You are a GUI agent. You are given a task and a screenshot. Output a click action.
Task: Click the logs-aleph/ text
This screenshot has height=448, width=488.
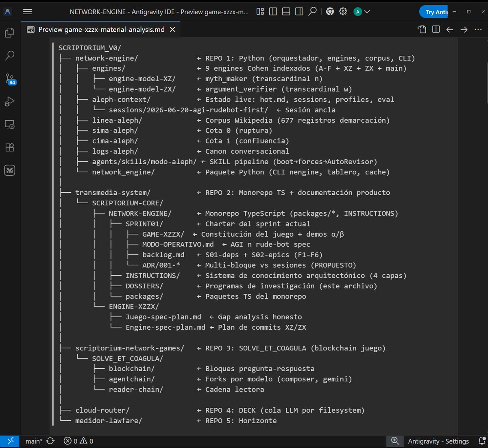[x=115, y=151]
